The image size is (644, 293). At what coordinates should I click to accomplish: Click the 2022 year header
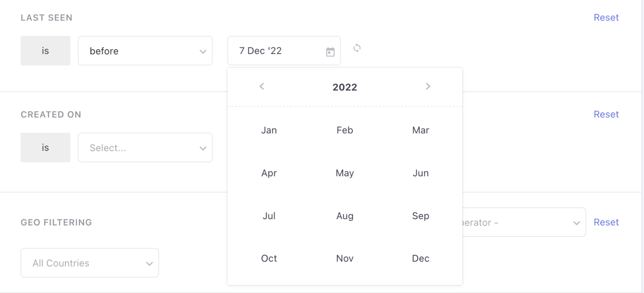[345, 87]
